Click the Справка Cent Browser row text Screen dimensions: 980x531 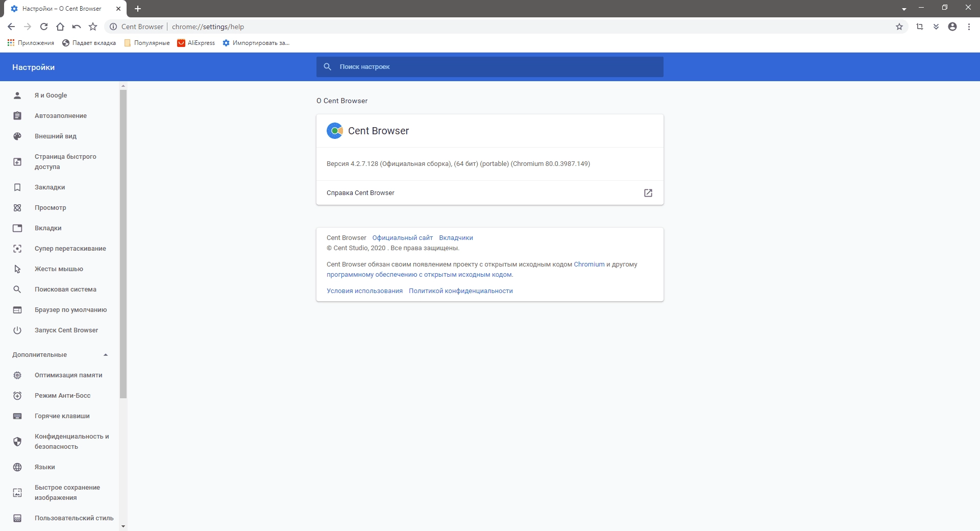[360, 193]
